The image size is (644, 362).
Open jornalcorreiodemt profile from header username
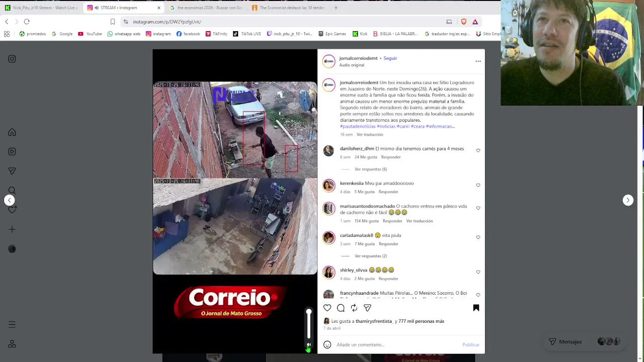coord(358,58)
